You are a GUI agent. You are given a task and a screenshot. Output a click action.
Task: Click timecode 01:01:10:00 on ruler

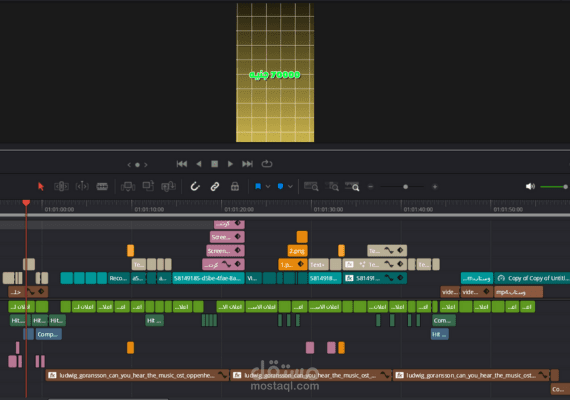coord(149,209)
